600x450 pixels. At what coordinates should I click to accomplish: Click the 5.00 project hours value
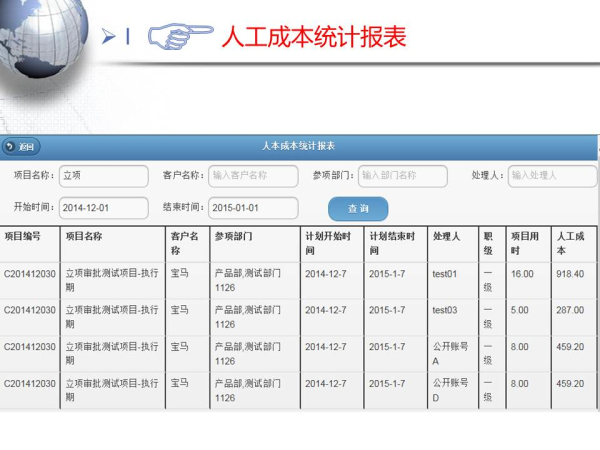pos(519,310)
